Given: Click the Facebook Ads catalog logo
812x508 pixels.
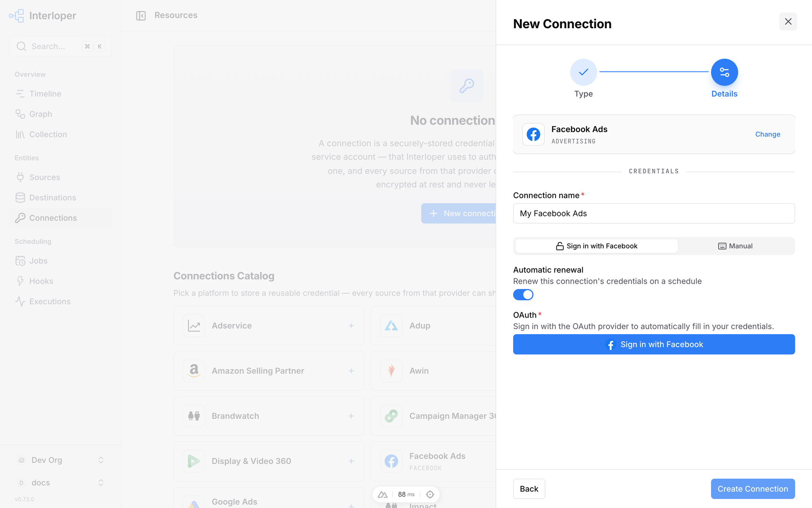Looking at the screenshot, I should point(391,461).
